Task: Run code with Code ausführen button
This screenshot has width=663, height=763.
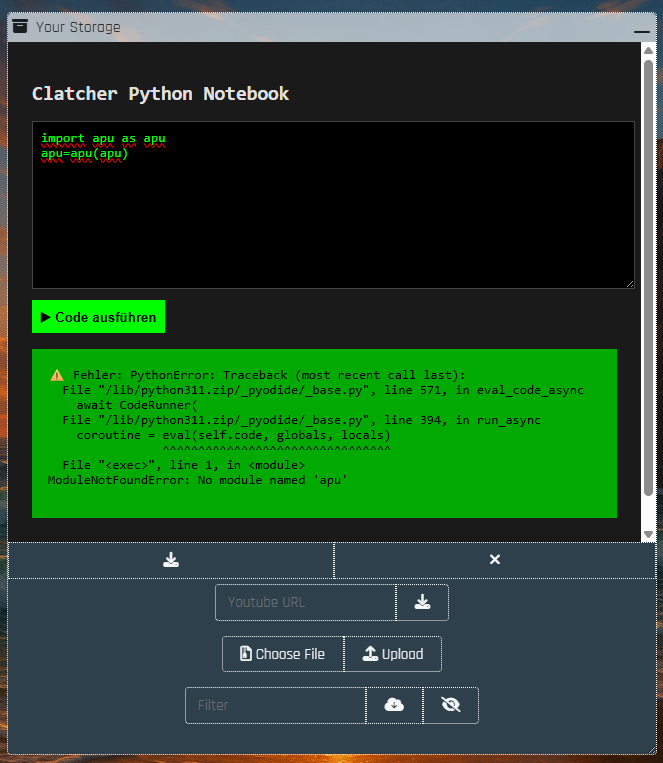Action: tap(98, 317)
